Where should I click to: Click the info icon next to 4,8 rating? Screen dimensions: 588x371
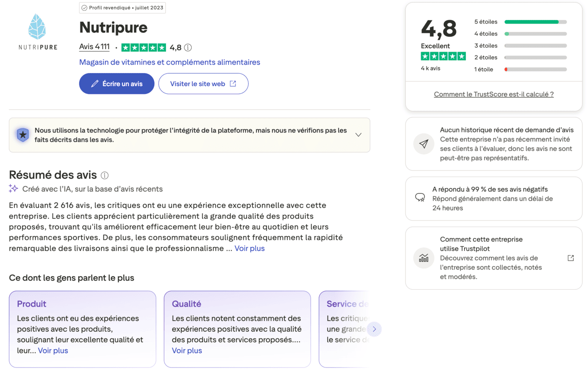pos(188,48)
